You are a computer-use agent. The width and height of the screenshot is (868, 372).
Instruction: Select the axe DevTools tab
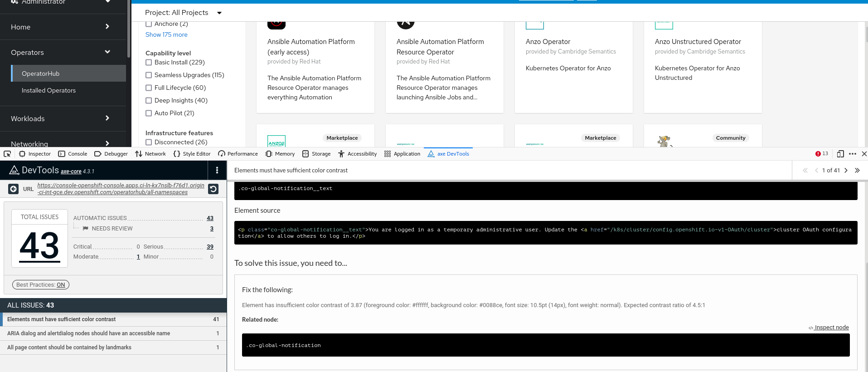pyautogui.click(x=448, y=154)
